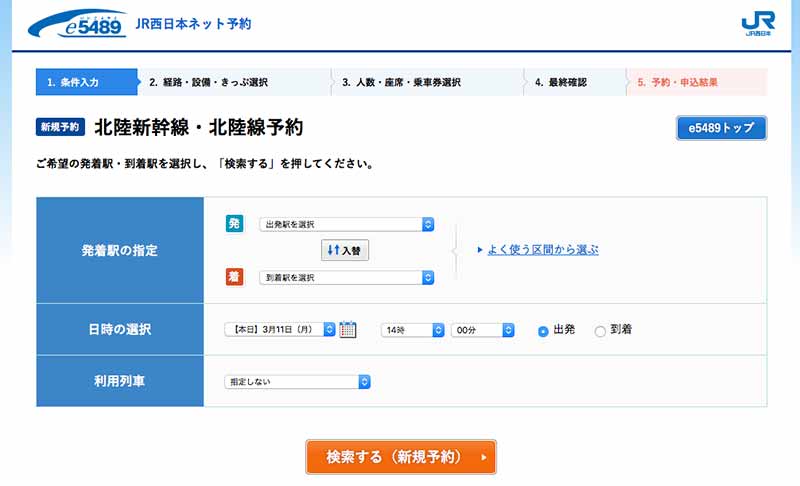Select the 到着 radio button
This screenshot has height=486, width=800.
point(600,331)
